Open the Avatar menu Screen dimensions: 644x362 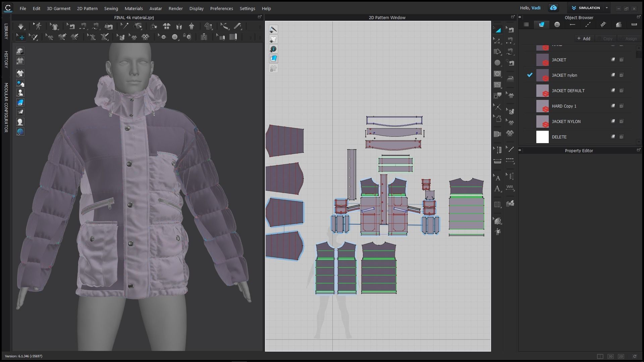(156, 8)
